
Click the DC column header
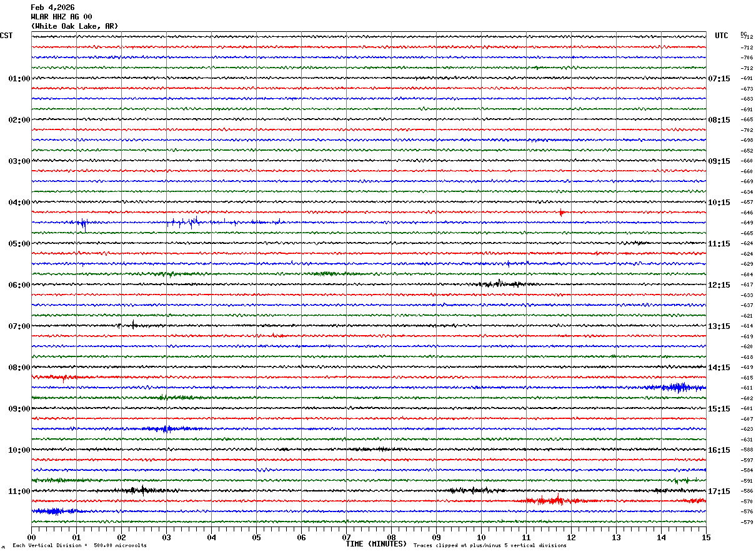(744, 34)
